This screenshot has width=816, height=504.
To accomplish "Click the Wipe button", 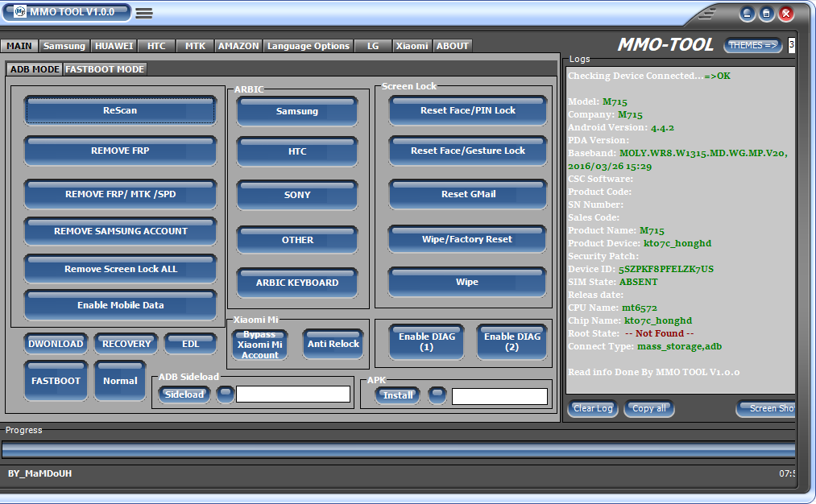I will 467,282.
